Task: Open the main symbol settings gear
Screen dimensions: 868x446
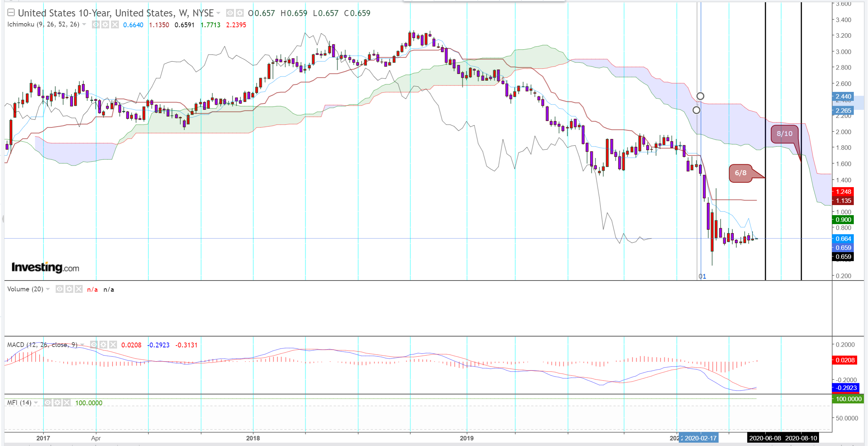Action: pyautogui.click(x=240, y=13)
